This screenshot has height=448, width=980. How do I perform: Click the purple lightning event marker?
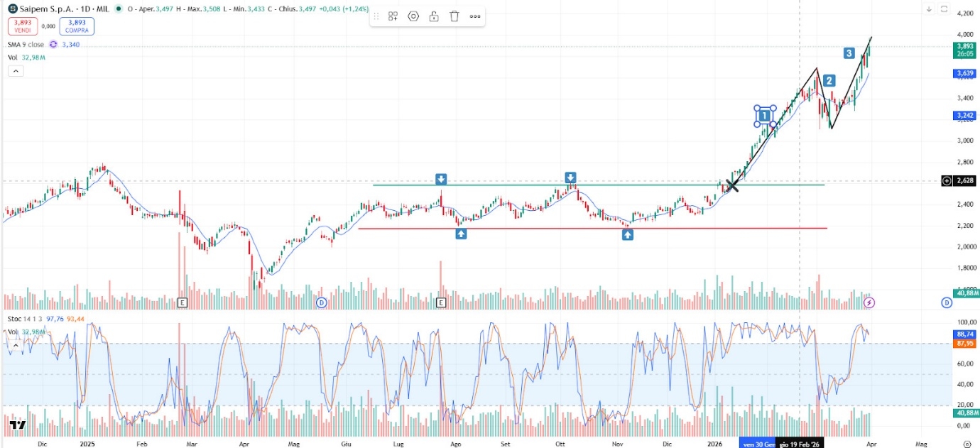pos(870,302)
